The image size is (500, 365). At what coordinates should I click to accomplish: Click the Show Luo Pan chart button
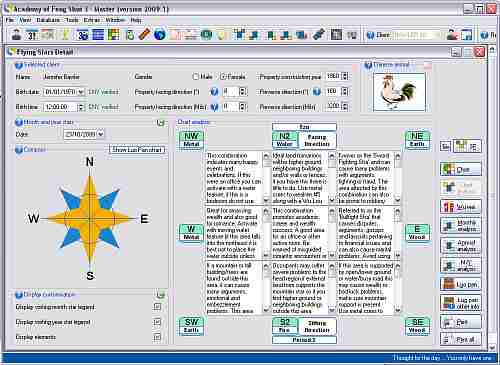coord(137,150)
